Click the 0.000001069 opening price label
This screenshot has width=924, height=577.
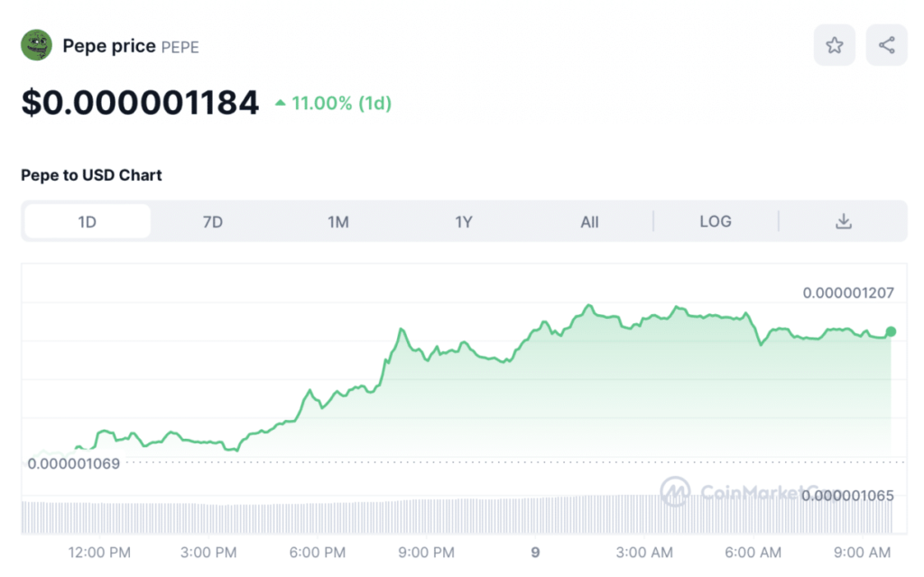74,463
